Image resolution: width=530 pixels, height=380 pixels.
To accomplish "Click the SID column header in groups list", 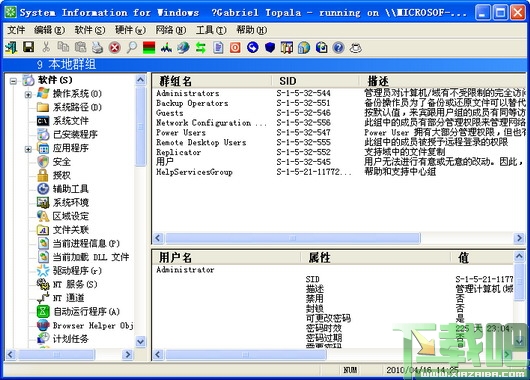I will (x=316, y=81).
